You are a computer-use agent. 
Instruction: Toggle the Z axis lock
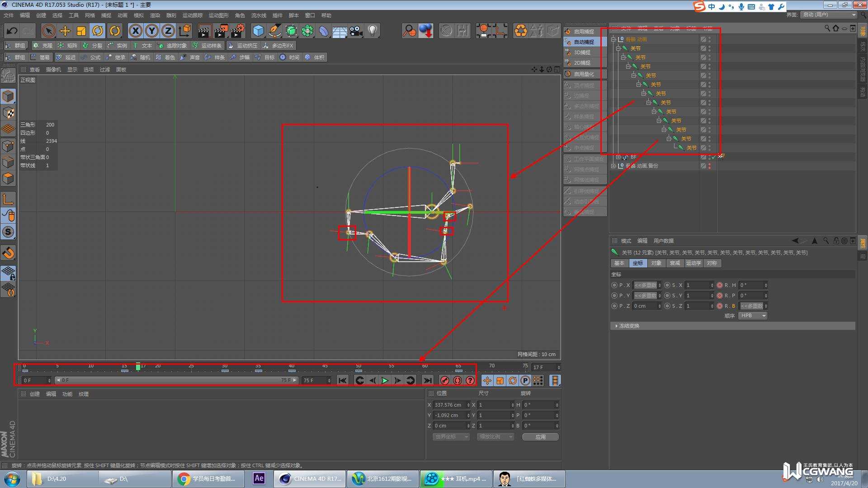tap(168, 31)
